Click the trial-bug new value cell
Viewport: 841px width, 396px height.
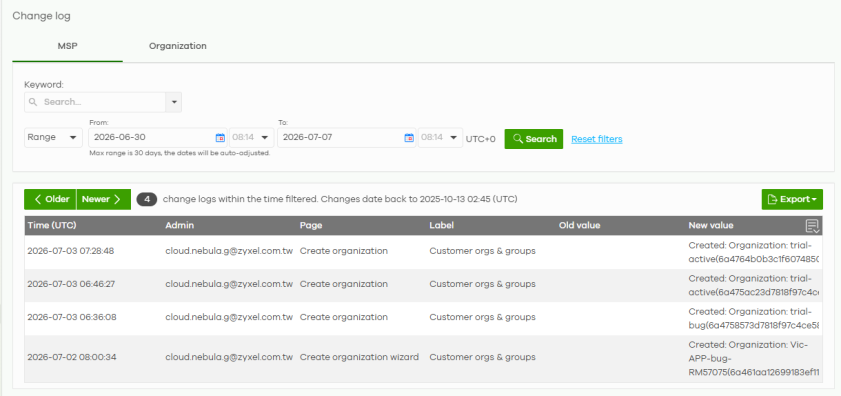(754, 318)
